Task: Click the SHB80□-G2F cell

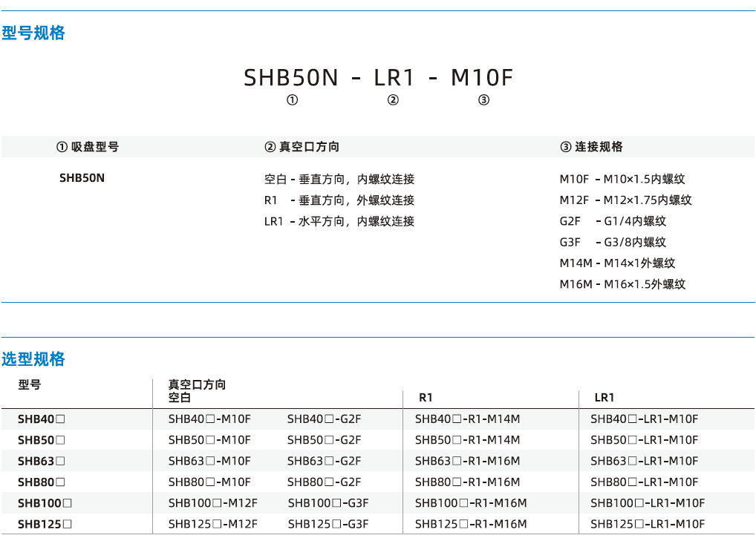Action: coord(325,482)
